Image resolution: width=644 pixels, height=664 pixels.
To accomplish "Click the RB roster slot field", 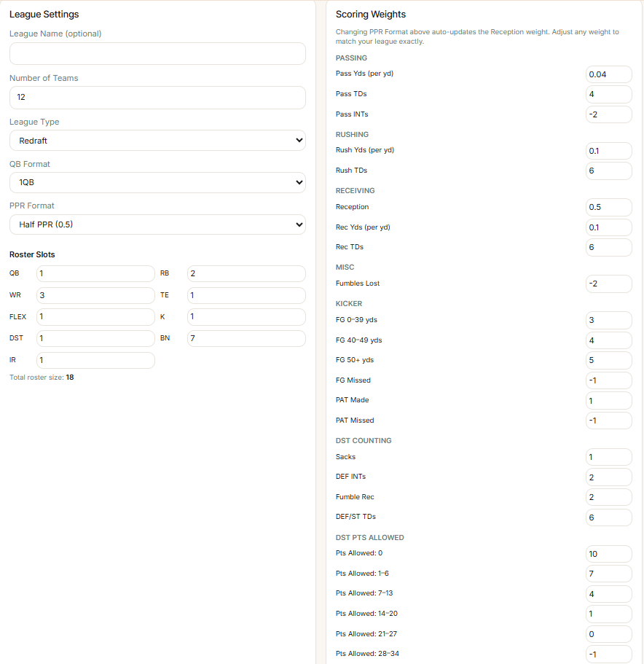I will (x=246, y=273).
